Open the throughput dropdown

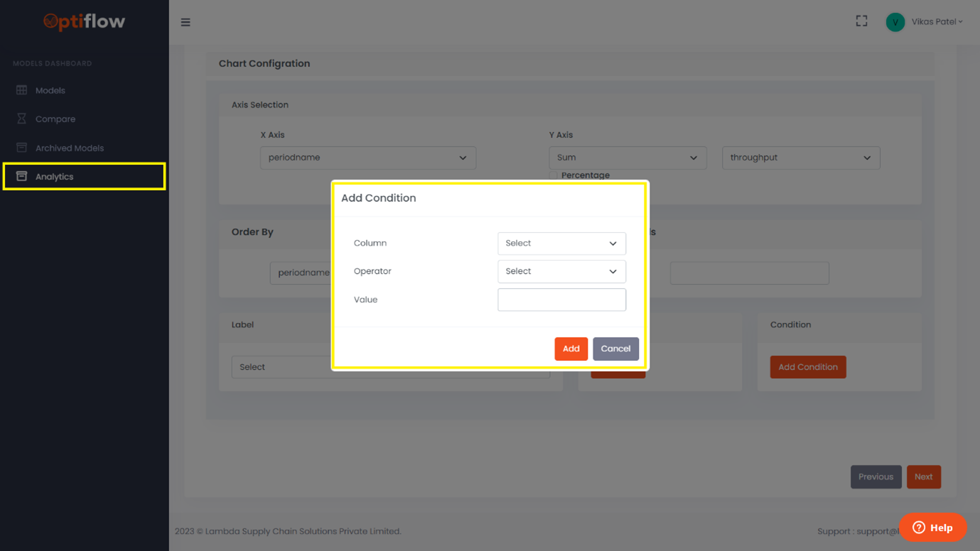point(801,157)
